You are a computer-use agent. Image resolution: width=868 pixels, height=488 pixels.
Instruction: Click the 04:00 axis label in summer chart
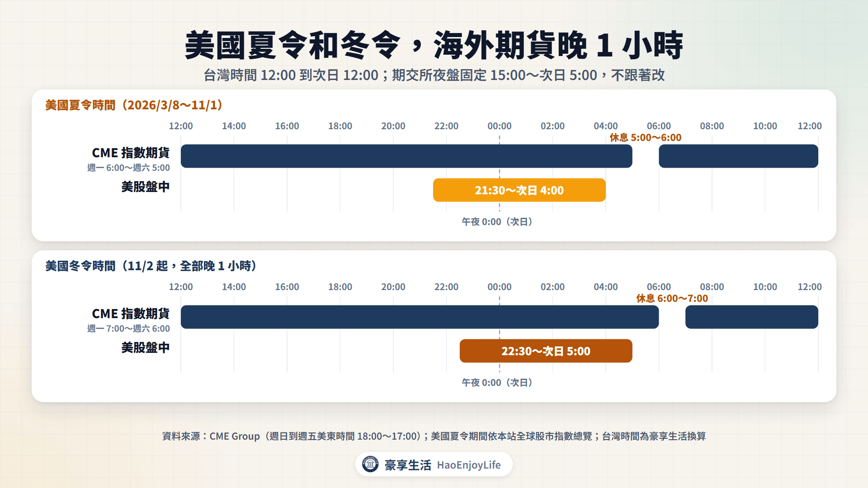[x=606, y=126]
